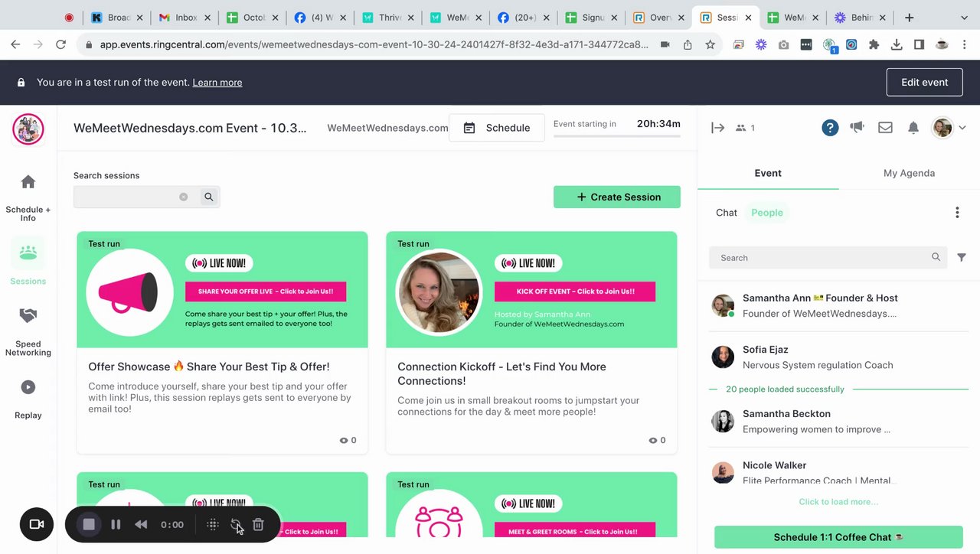Open the Meet & Greet Rooms session card
980x554 pixels.
pyautogui.click(x=531, y=505)
